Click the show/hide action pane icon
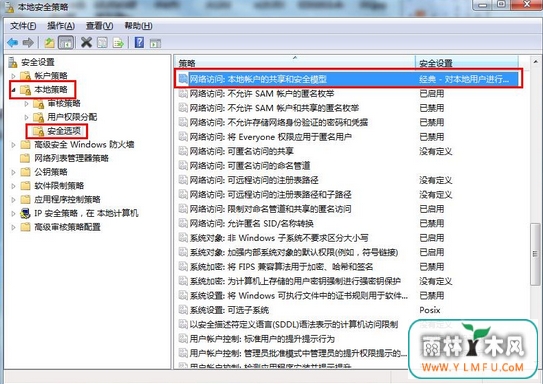 (155, 43)
